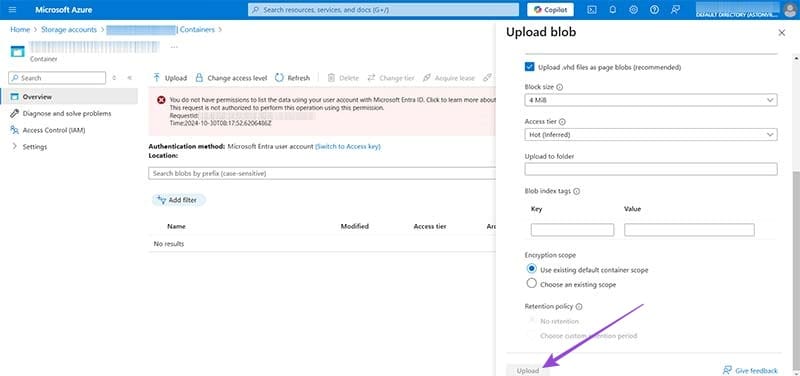Click Acquire lease in the toolbar
The width and height of the screenshot is (800, 376).
click(449, 78)
